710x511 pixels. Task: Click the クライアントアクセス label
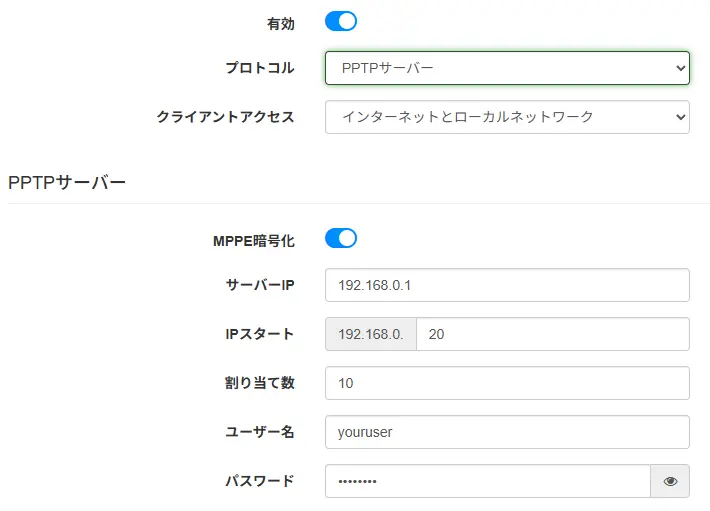(225, 117)
